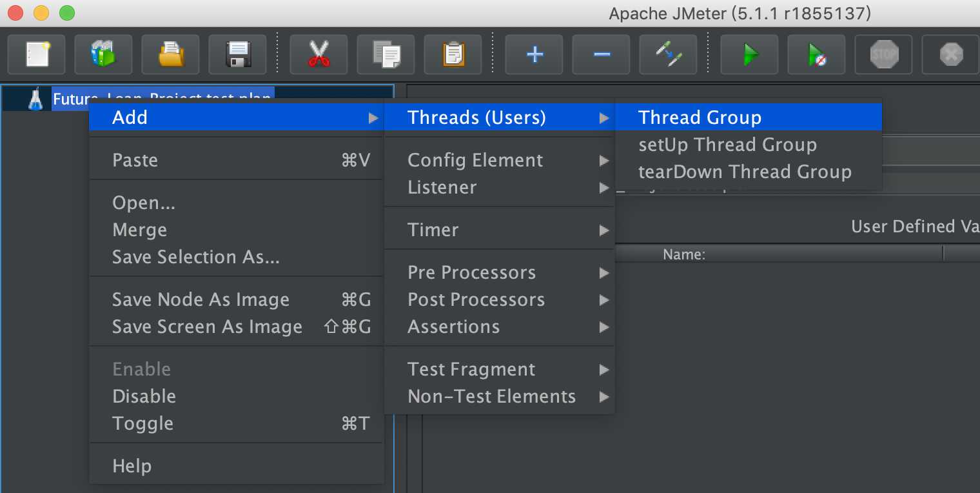The image size is (980, 493).
Task: Expand the Test Fragment submenu
Action: [x=500, y=369]
